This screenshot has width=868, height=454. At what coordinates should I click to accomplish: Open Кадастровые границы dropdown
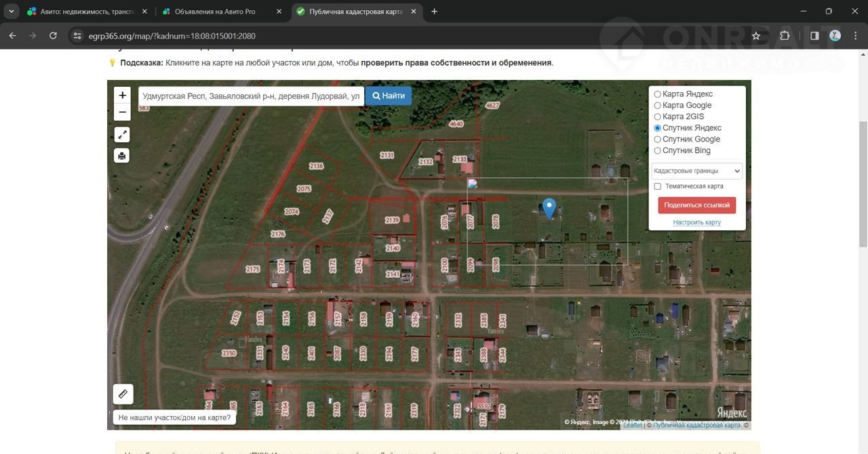coord(696,171)
